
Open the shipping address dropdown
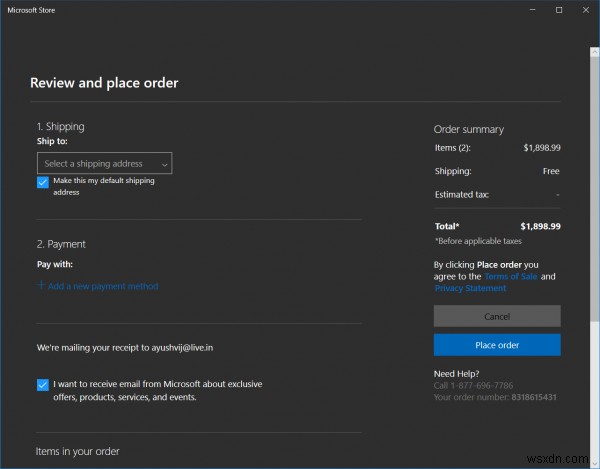pyautogui.click(x=104, y=163)
